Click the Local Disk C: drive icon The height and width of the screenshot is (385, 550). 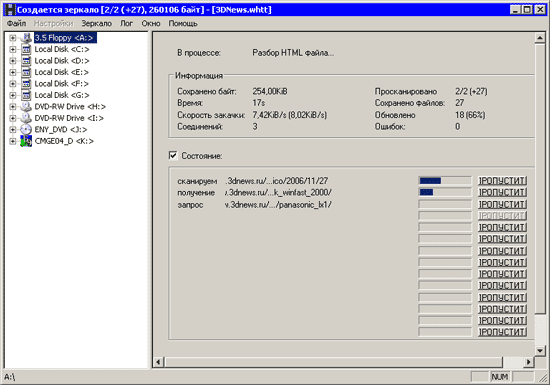pos(26,49)
